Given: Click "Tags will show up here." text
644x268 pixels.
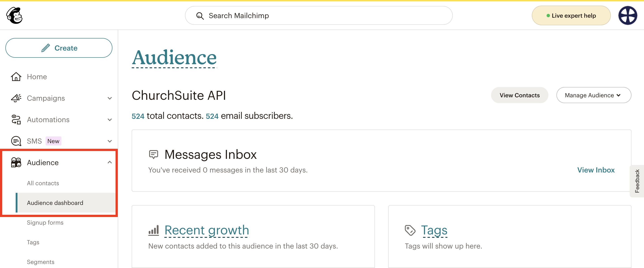Looking at the screenshot, I should (443, 246).
